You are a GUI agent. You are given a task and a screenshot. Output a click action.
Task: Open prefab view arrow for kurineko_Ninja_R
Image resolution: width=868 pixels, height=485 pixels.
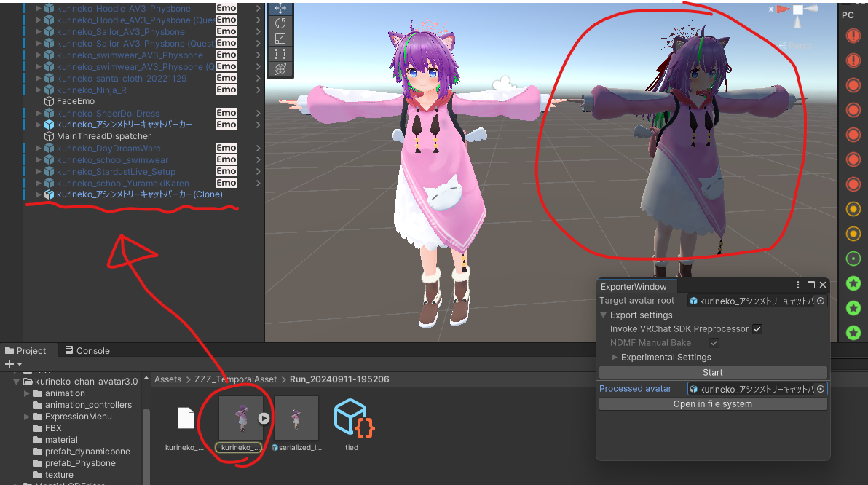[258, 90]
